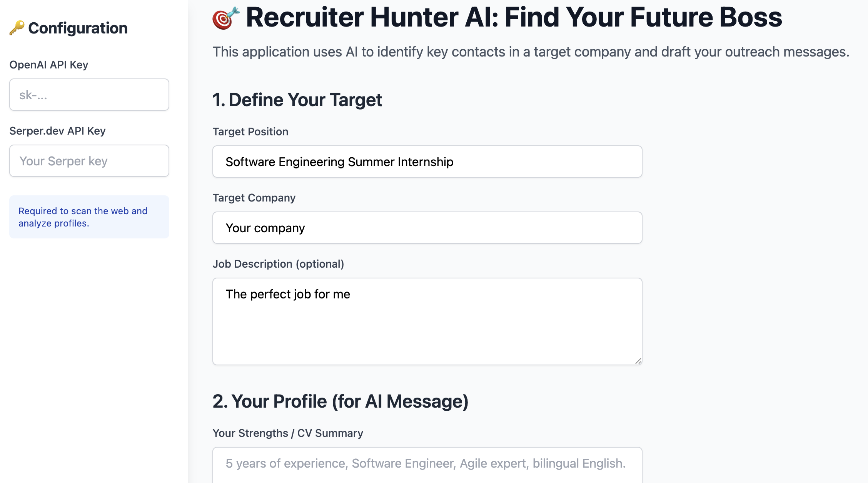Click the '2. Your Profile' section heading
This screenshot has height=483, width=868.
(x=340, y=401)
